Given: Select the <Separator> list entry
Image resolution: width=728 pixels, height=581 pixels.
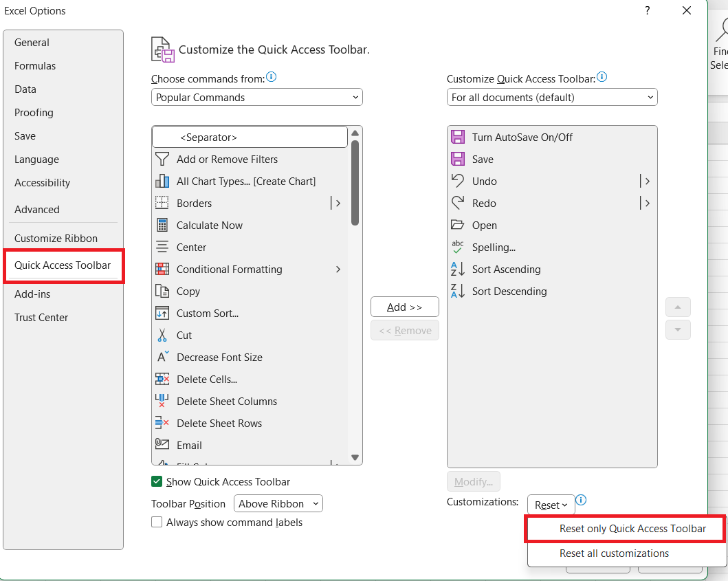Looking at the screenshot, I should click(250, 137).
